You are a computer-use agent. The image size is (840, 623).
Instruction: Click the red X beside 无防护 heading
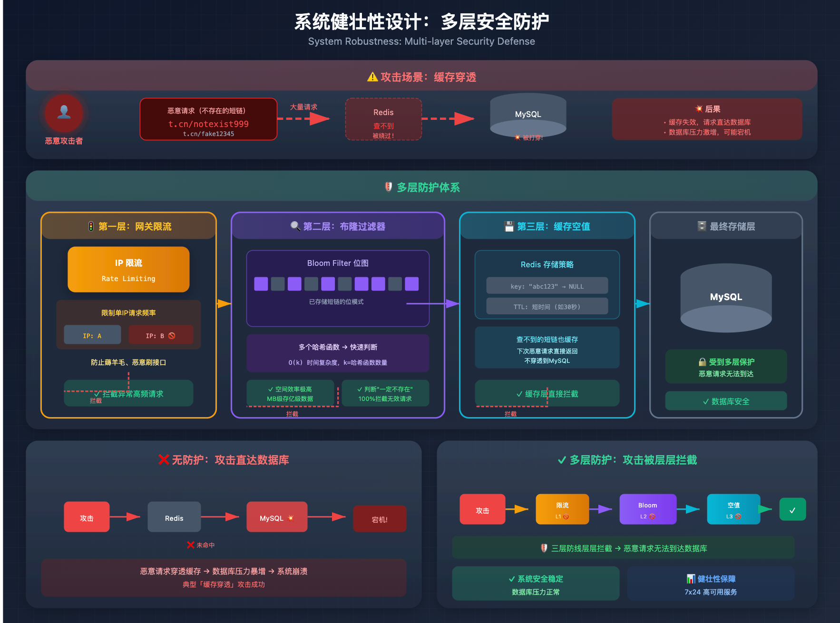(x=164, y=460)
